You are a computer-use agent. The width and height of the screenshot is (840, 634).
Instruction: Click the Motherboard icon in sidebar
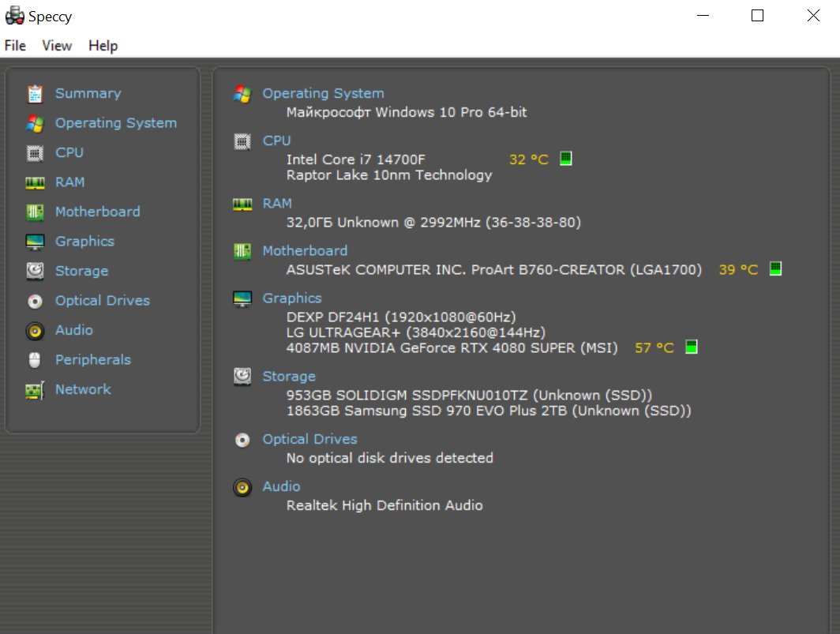tap(35, 212)
